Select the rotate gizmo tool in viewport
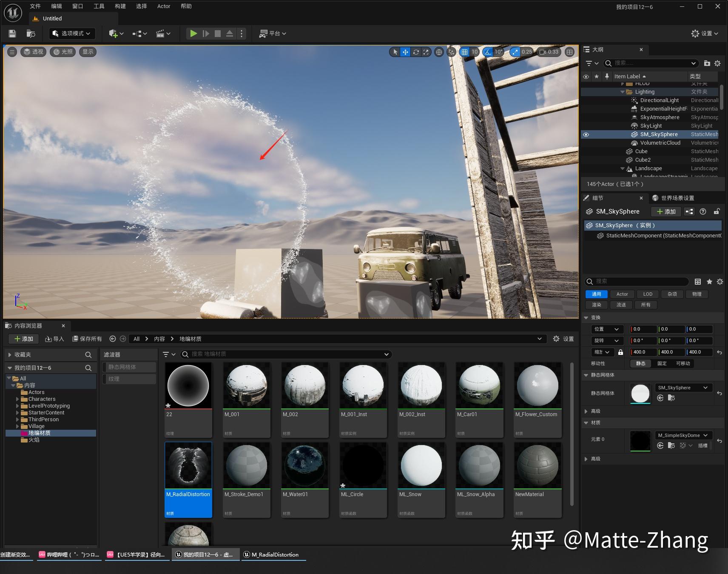The image size is (728, 574). tap(416, 52)
